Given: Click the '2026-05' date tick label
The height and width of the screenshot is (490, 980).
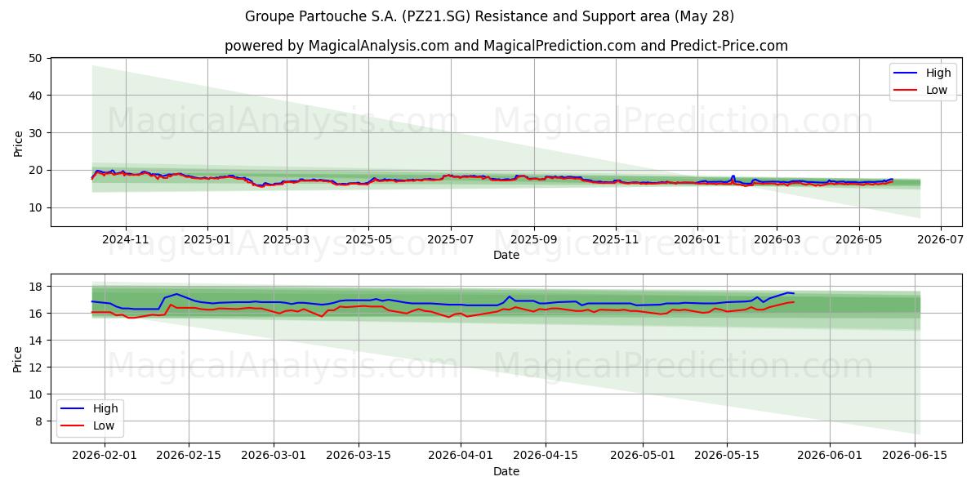Looking at the screenshot, I should [x=858, y=240].
